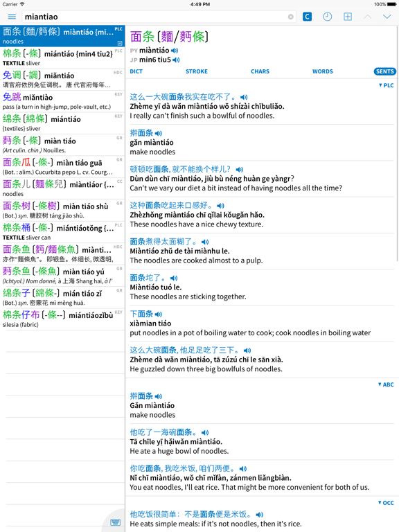Switch to the WORDS tab
399x532 pixels.
coord(323,71)
